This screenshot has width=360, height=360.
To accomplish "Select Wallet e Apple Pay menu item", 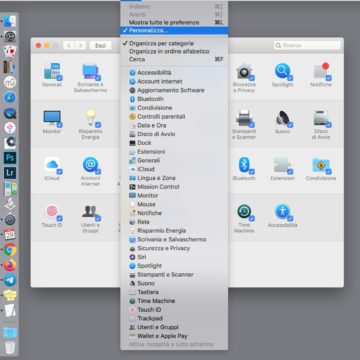I will click(174, 336).
